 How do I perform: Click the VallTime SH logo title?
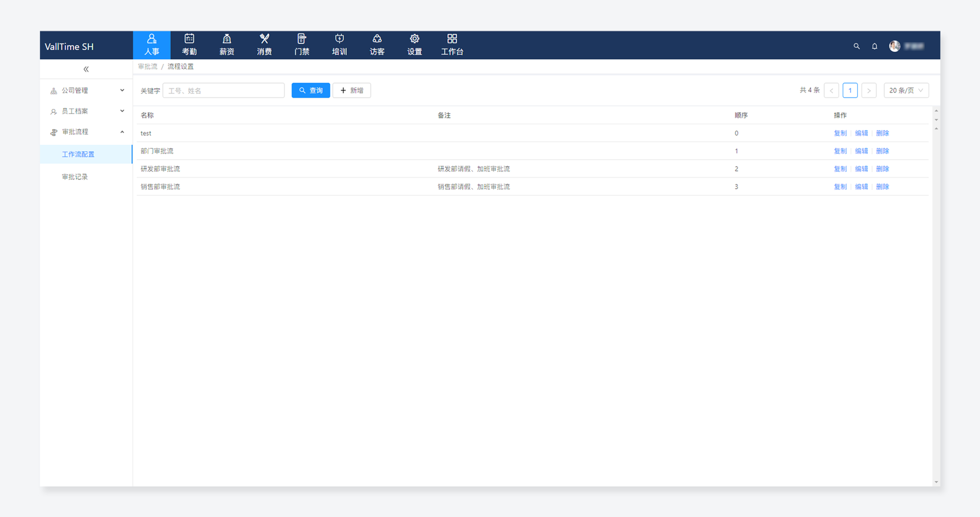click(x=69, y=47)
